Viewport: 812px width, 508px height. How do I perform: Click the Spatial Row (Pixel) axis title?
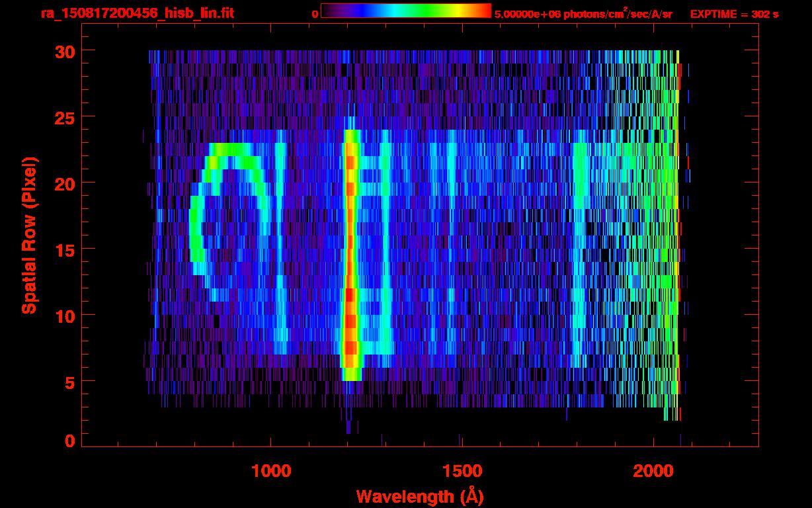28,235
